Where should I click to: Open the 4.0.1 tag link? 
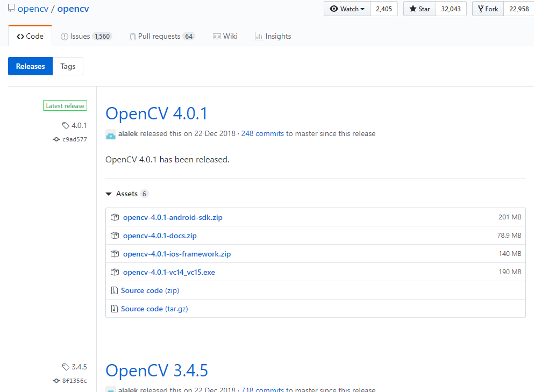pyautogui.click(x=79, y=125)
